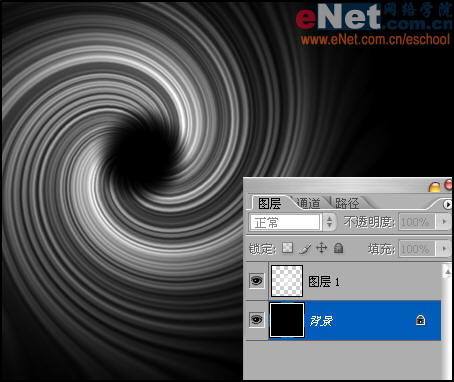Hide the 背景 layer eye icon
Image resolution: width=454 pixels, height=382 pixels.
256,320
